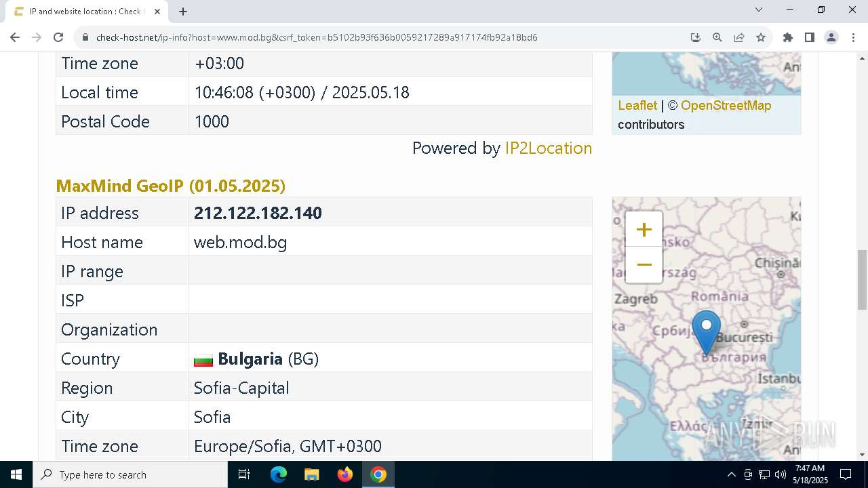Select the Sofia-Capital region value
Image resolution: width=868 pixels, height=488 pixels.
click(241, 388)
